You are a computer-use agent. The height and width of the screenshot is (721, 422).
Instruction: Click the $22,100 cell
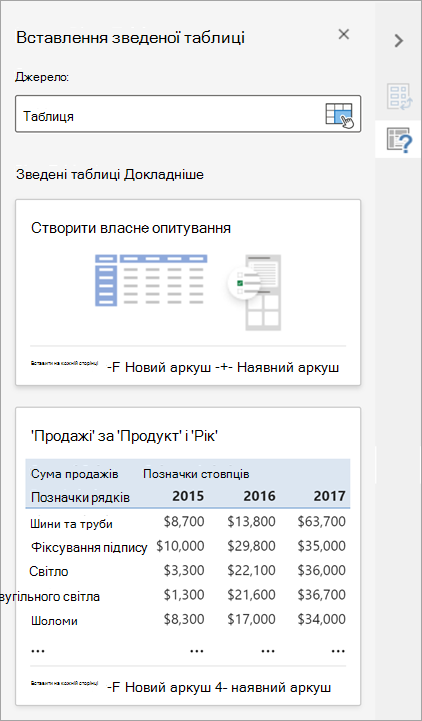[251, 570]
